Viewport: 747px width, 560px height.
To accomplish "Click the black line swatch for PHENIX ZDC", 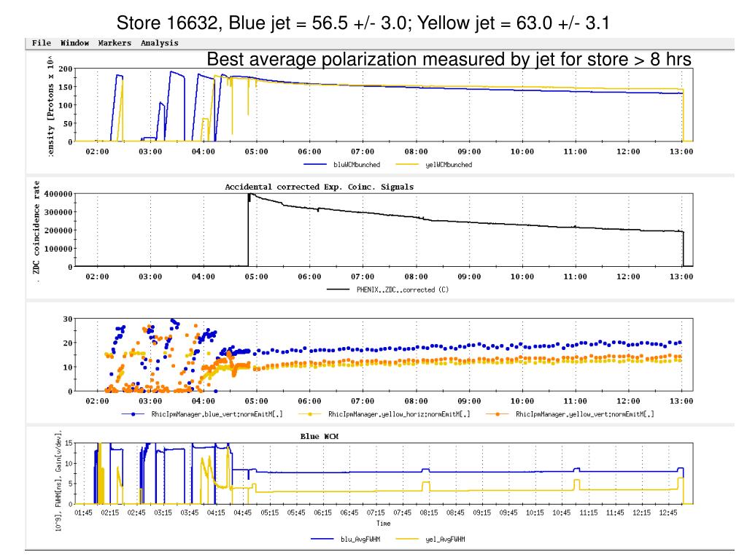I will (x=338, y=289).
